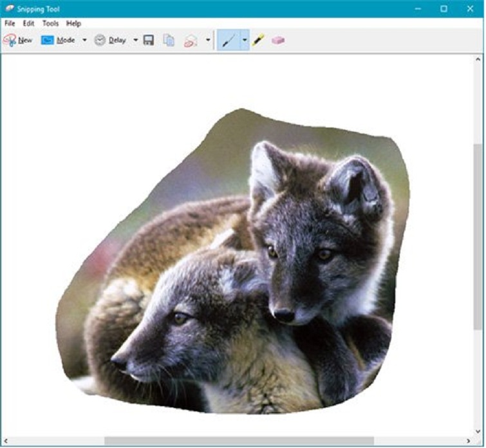Image resolution: width=486 pixels, height=448 pixels.
Task: Open the Edit menu
Action: pyautogui.click(x=28, y=24)
